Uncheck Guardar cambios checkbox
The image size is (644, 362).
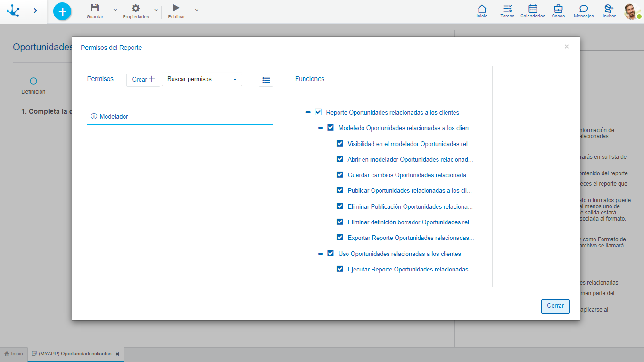pyautogui.click(x=340, y=175)
